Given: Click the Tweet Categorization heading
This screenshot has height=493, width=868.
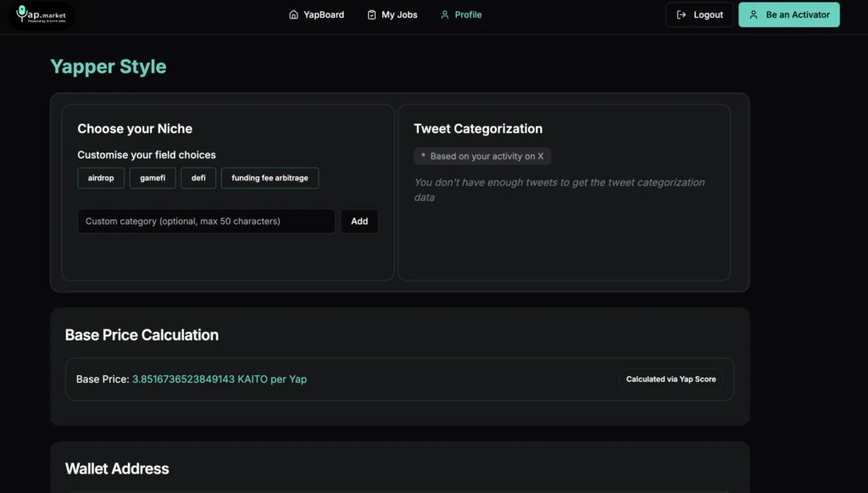Looking at the screenshot, I should [x=478, y=129].
